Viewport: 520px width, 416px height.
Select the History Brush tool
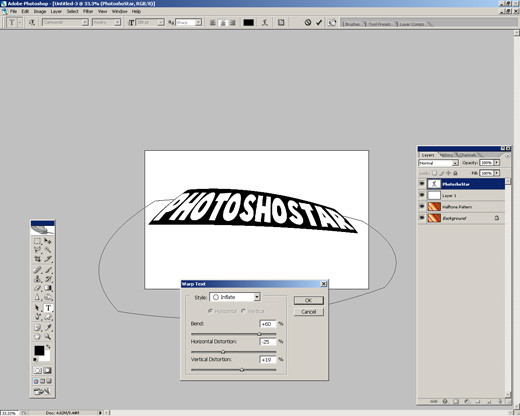(x=48, y=279)
